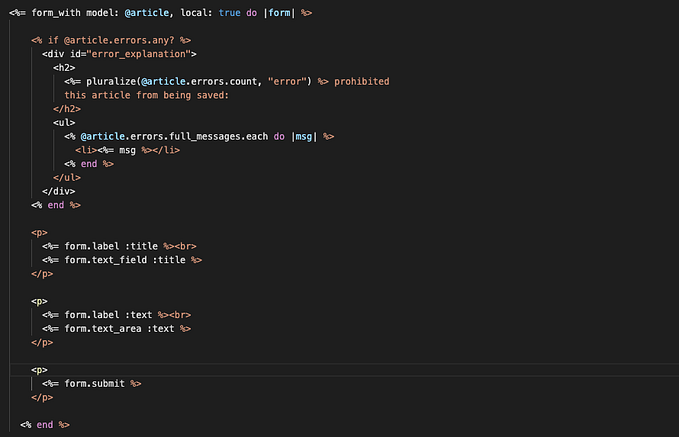Click the 'pluralize(' method call
The image size is (679, 437).
113,81
